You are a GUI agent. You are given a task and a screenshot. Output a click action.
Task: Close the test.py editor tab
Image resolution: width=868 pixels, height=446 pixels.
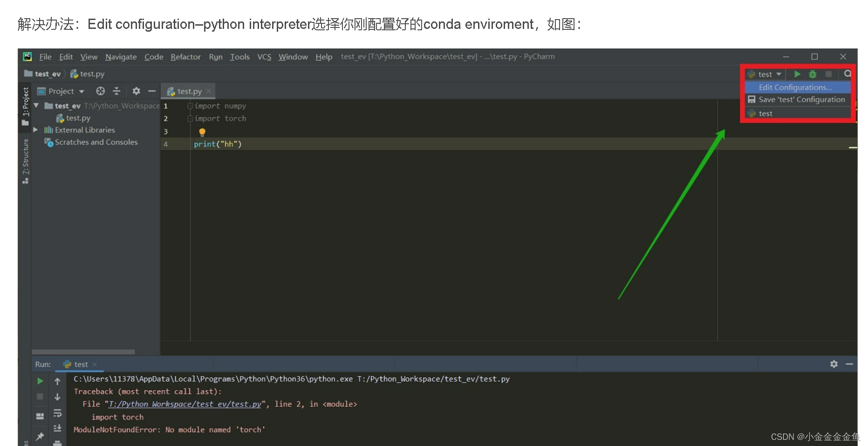click(209, 91)
